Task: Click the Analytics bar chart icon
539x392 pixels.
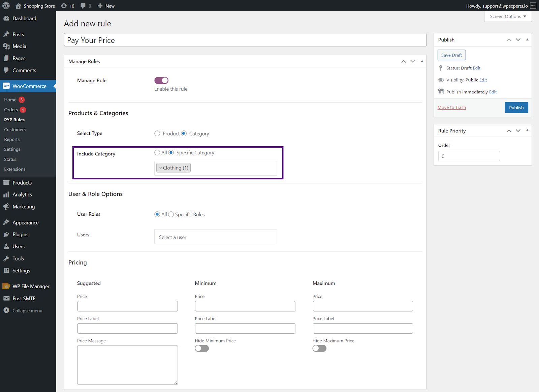Action: tap(6, 194)
